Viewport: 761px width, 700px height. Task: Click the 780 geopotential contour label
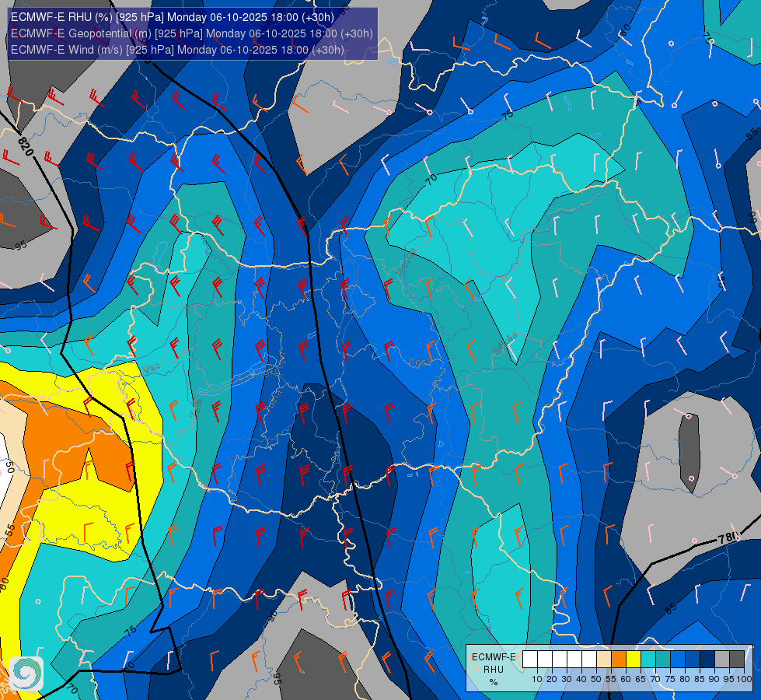click(728, 537)
